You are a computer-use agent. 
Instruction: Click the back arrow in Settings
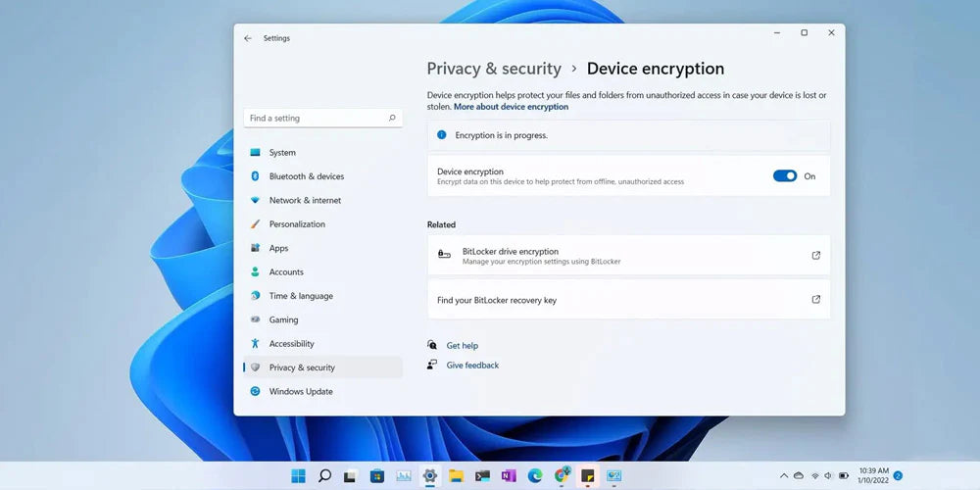click(x=248, y=38)
